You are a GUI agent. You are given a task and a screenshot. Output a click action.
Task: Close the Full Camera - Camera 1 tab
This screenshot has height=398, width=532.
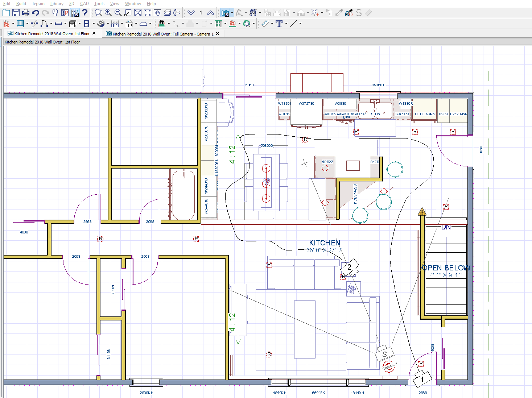click(218, 34)
